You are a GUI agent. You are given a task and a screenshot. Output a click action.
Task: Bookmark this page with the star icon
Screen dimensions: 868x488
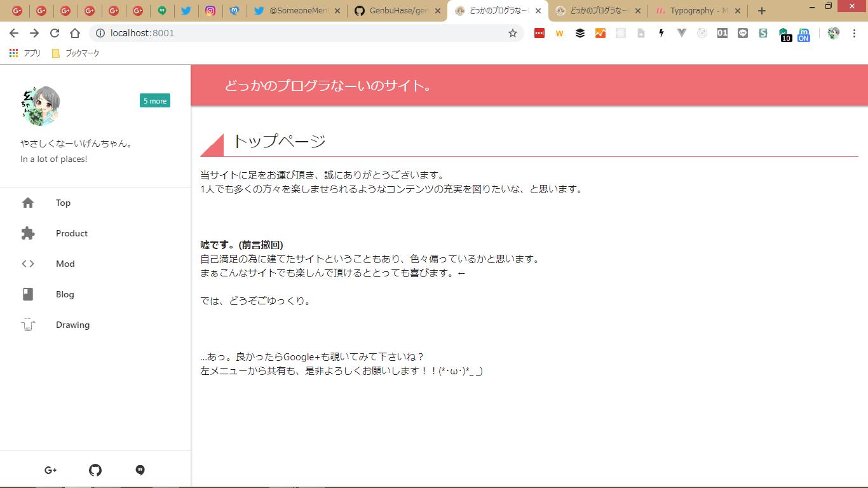513,33
